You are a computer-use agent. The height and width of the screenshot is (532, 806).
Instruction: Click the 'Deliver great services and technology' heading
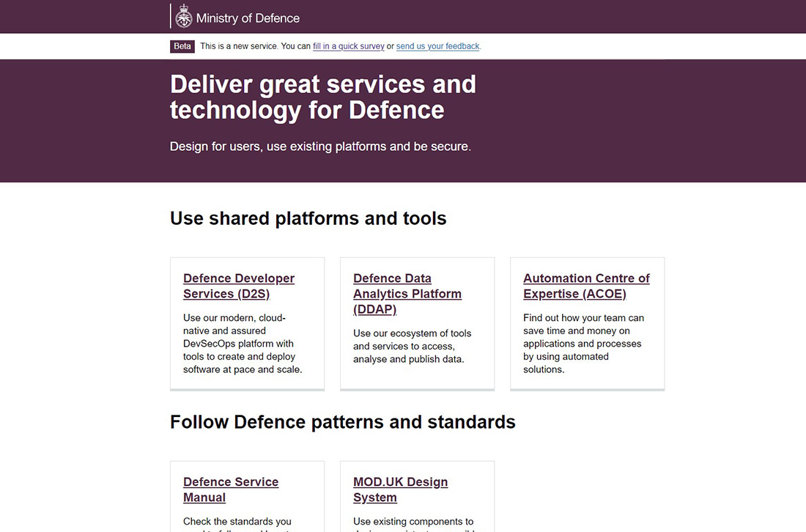click(x=322, y=97)
